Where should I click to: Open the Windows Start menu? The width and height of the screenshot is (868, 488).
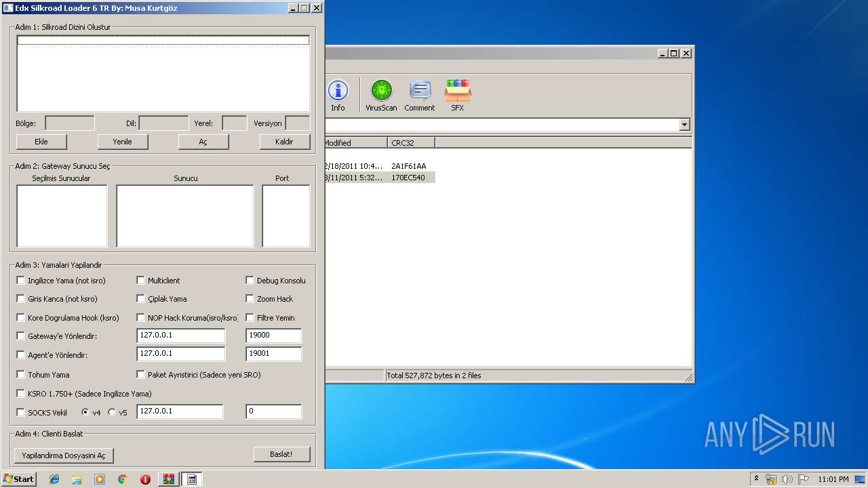pos(18,479)
